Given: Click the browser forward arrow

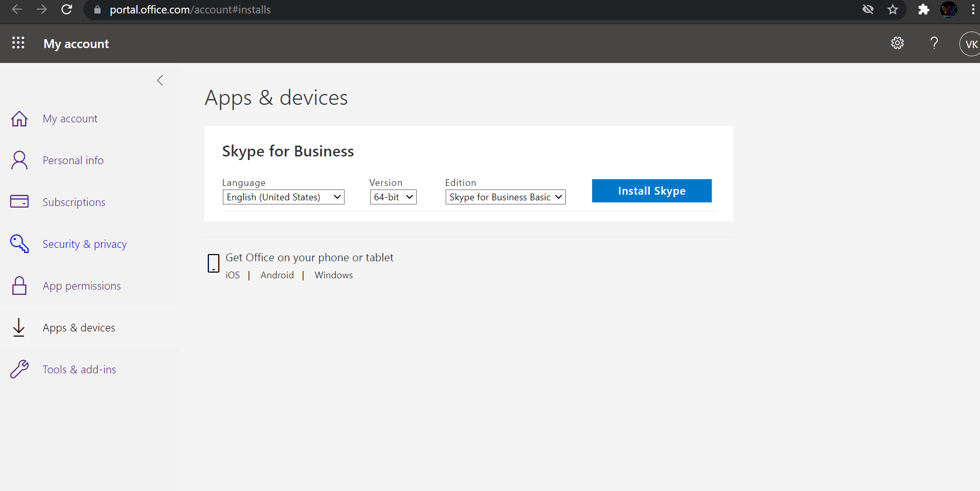Looking at the screenshot, I should pos(42,9).
